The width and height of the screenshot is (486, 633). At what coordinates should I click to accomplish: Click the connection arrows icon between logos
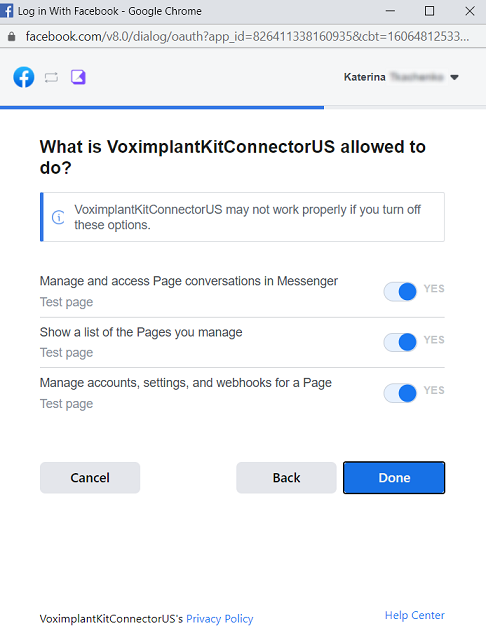pyautogui.click(x=51, y=77)
